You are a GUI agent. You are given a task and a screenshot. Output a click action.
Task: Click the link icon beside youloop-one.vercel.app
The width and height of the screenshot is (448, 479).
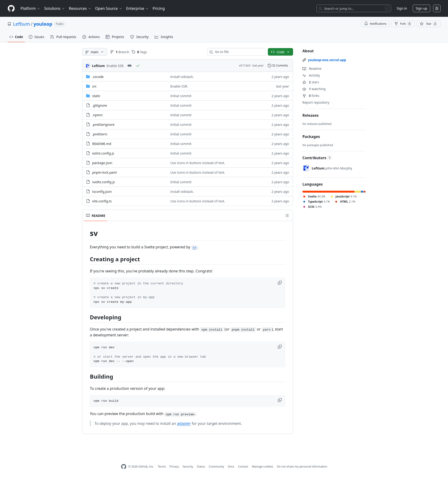coord(304,60)
